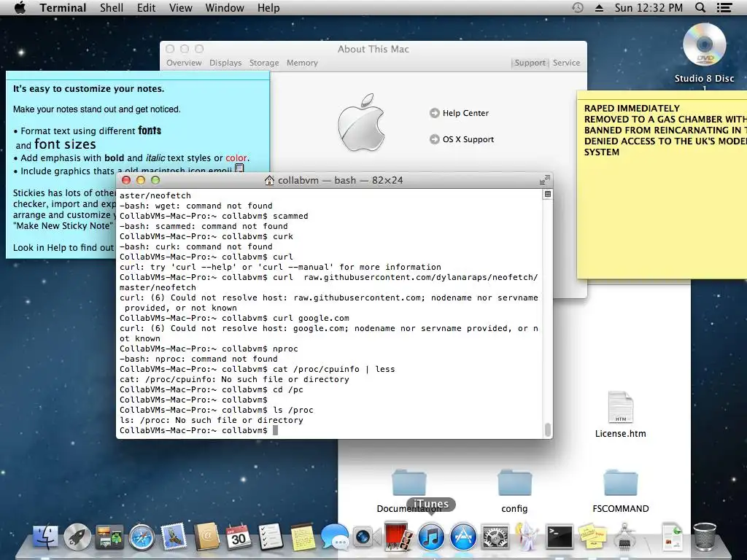Click the split pane icon above Terminal scrollbar

[x=548, y=194]
